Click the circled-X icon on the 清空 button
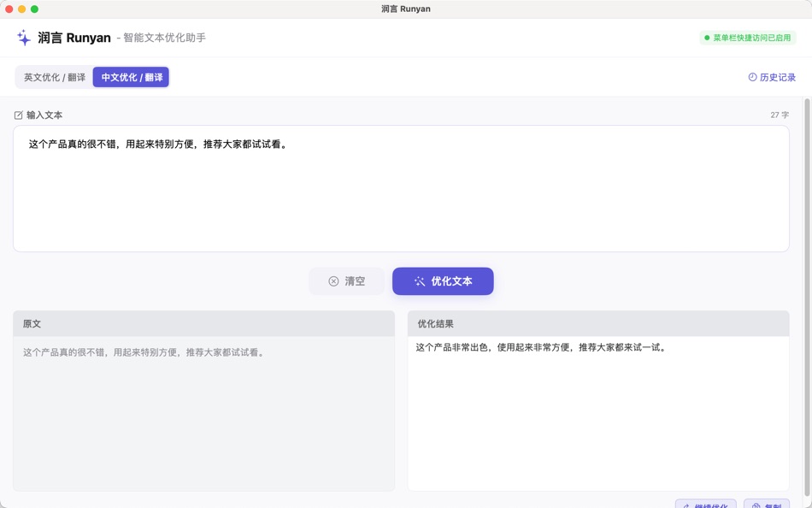 pos(332,281)
